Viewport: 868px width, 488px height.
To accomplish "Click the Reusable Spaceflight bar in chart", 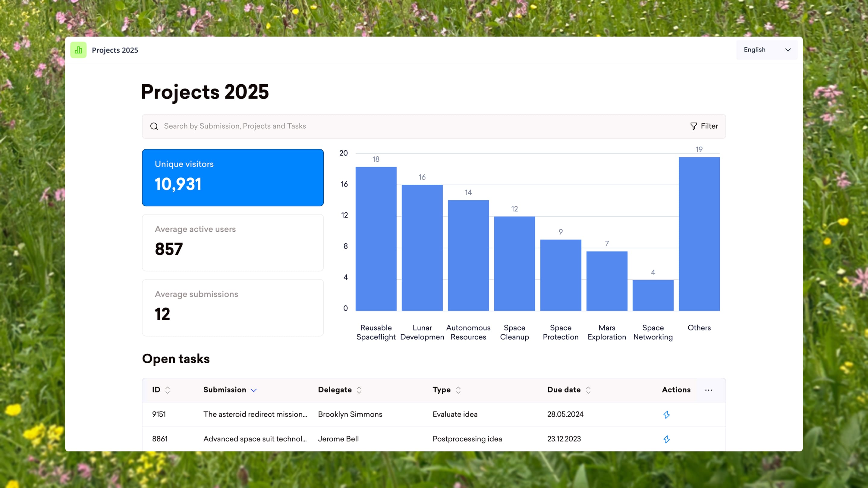I will [x=376, y=239].
